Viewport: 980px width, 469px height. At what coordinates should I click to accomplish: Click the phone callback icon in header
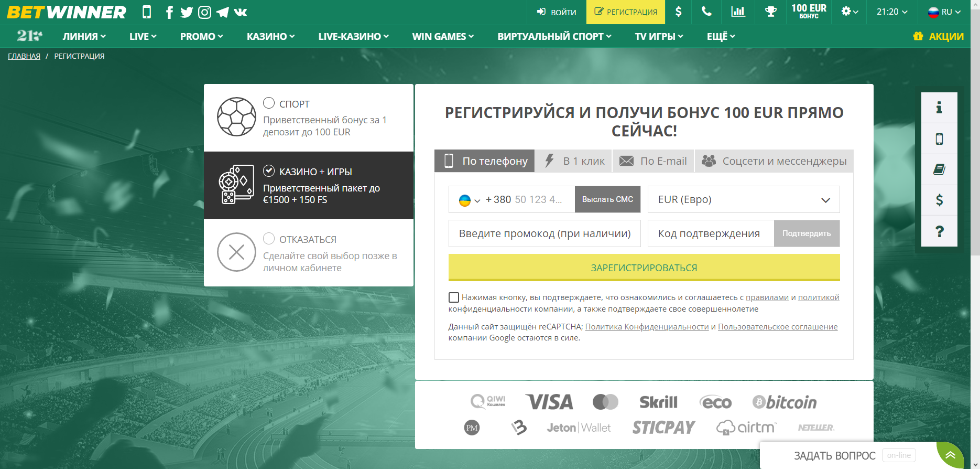pyautogui.click(x=707, y=12)
